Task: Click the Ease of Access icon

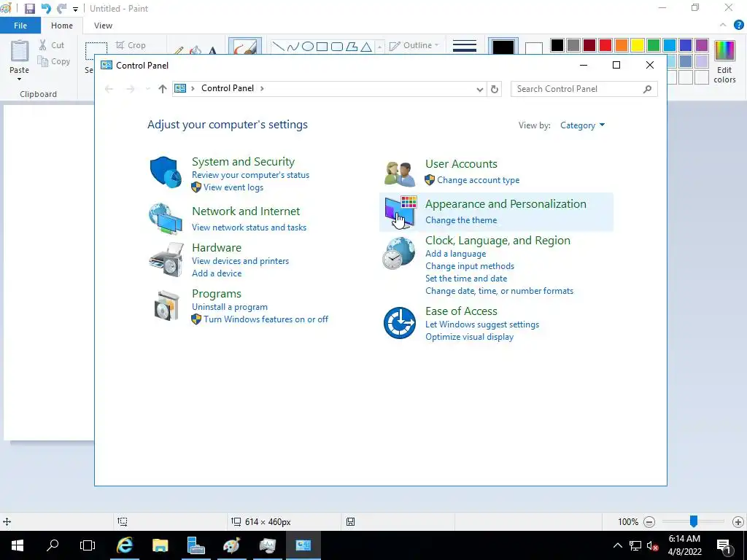Action: pos(399,323)
